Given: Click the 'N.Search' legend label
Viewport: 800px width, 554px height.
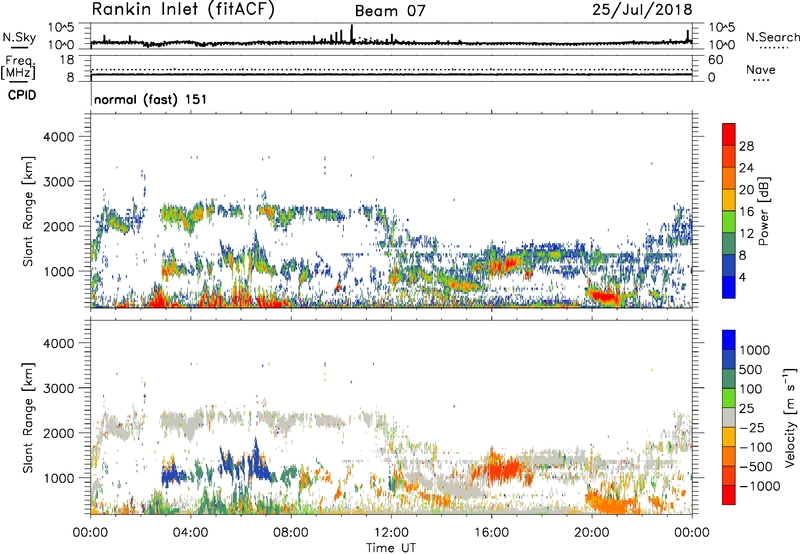Looking at the screenshot, I should click(x=772, y=37).
